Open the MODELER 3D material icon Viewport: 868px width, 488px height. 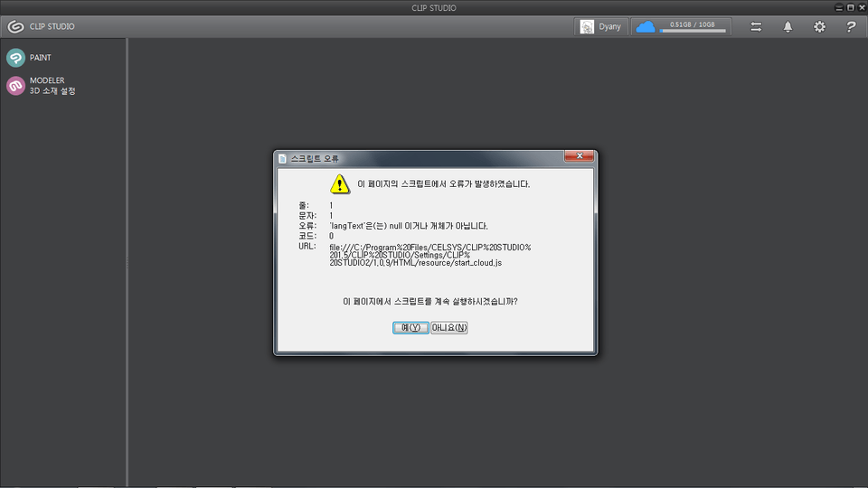click(15, 86)
